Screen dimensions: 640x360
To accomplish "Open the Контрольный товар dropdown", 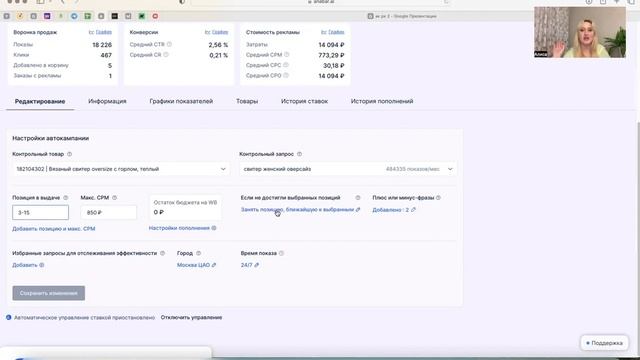I will pyautogui.click(x=121, y=169).
